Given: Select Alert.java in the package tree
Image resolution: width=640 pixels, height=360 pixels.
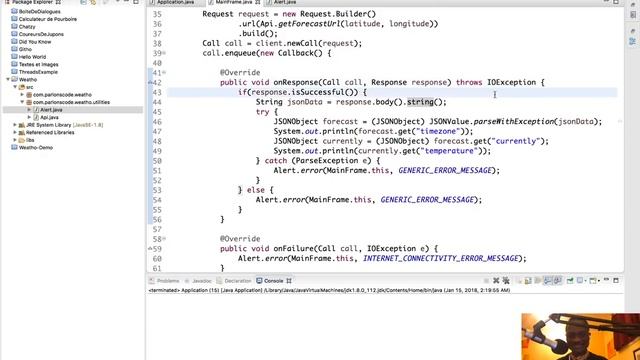Looking at the screenshot, I should pyautogui.click(x=51, y=109).
